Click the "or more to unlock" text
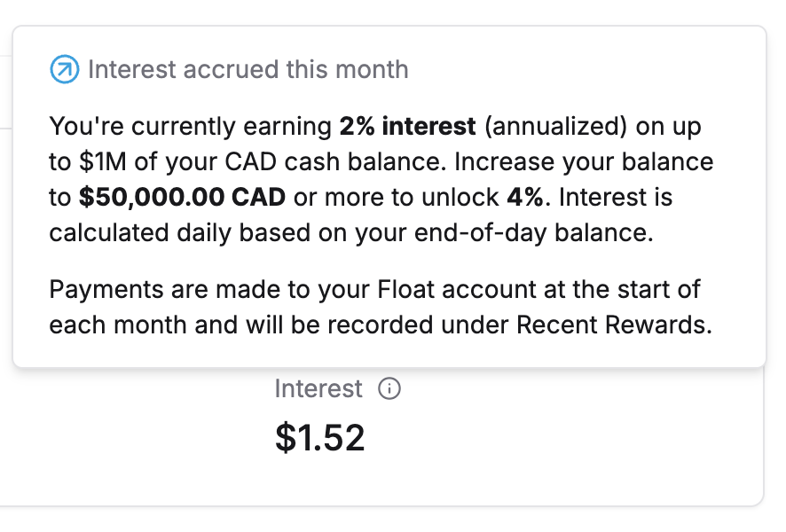The width and height of the screenshot is (786, 532). point(396,197)
